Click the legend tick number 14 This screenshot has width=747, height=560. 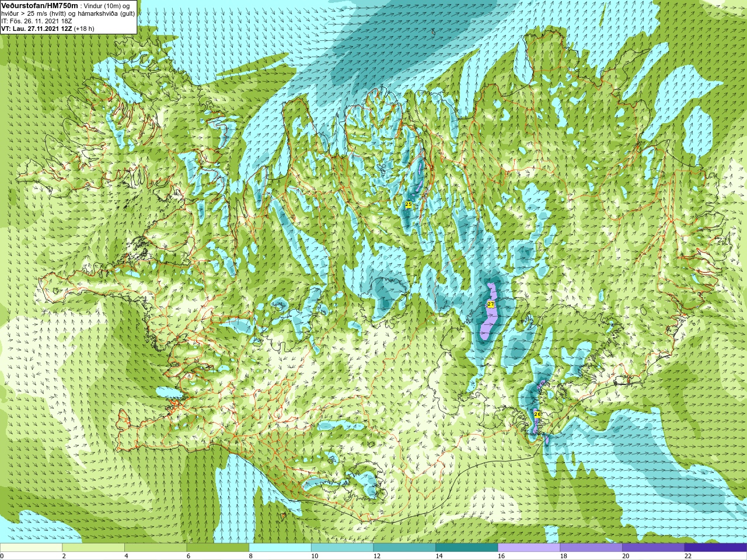coord(439,556)
